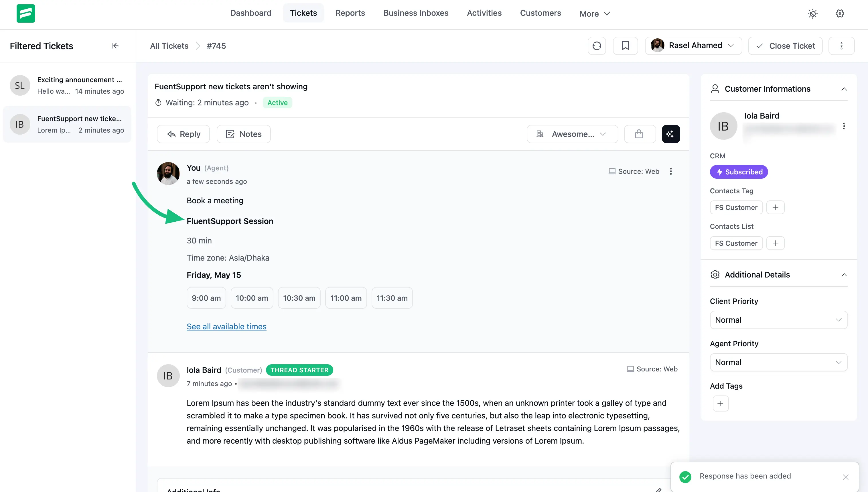The width and height of the screenshot is (868, 492).
Task: Choose the 11:00 am time slot
Action: click(346, 298)
